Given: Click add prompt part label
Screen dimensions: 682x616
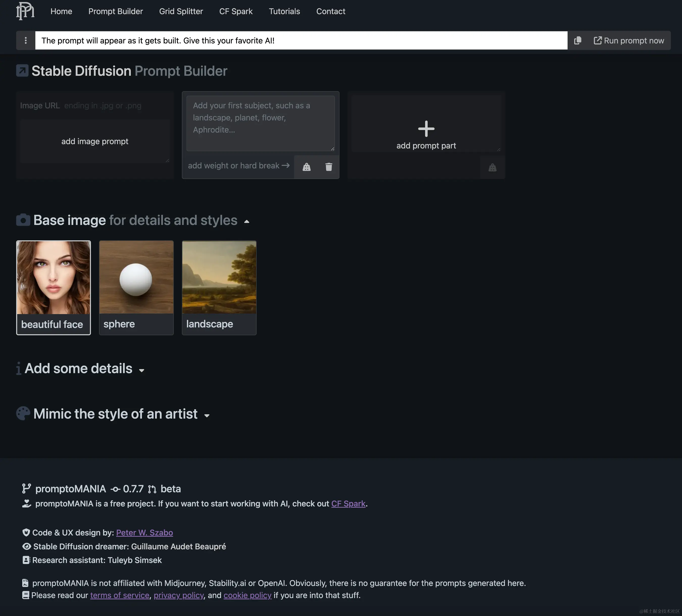Looking at the screenshot, I should click(x=426, y=145).
